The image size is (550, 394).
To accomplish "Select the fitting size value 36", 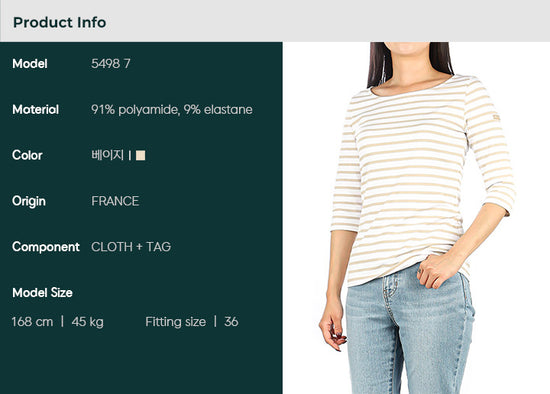I will coord(231,322).
